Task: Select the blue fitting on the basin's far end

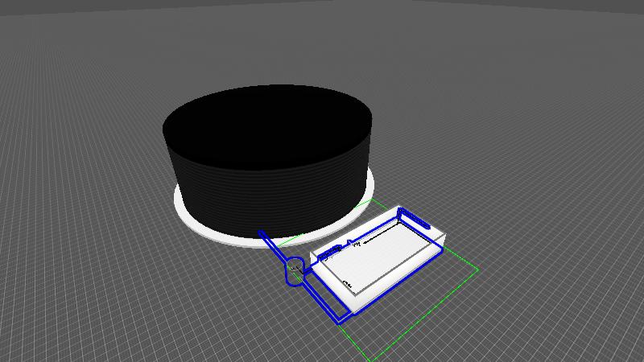Action: click(414, 216)
